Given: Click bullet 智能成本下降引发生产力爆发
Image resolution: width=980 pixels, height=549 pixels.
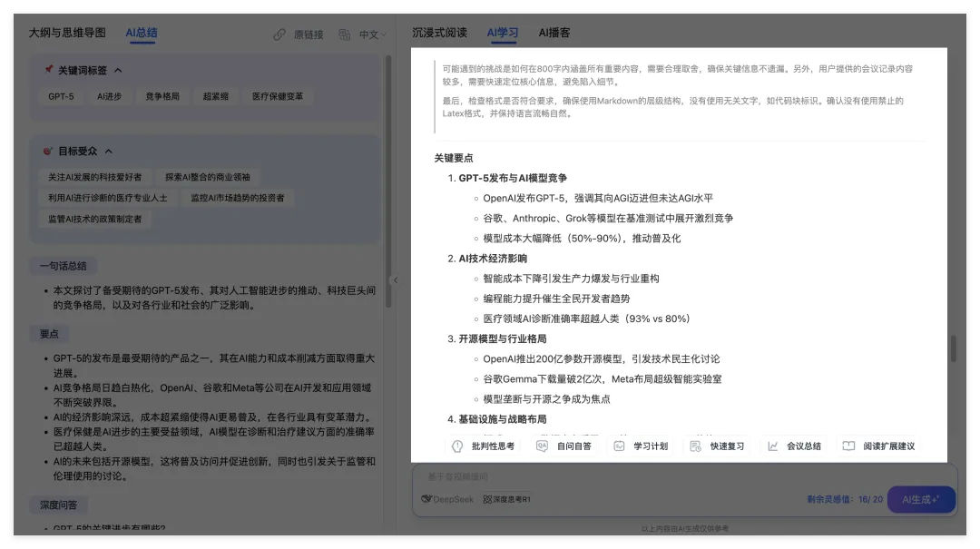Looking at the screenshot, I should (x=571, y=279).
